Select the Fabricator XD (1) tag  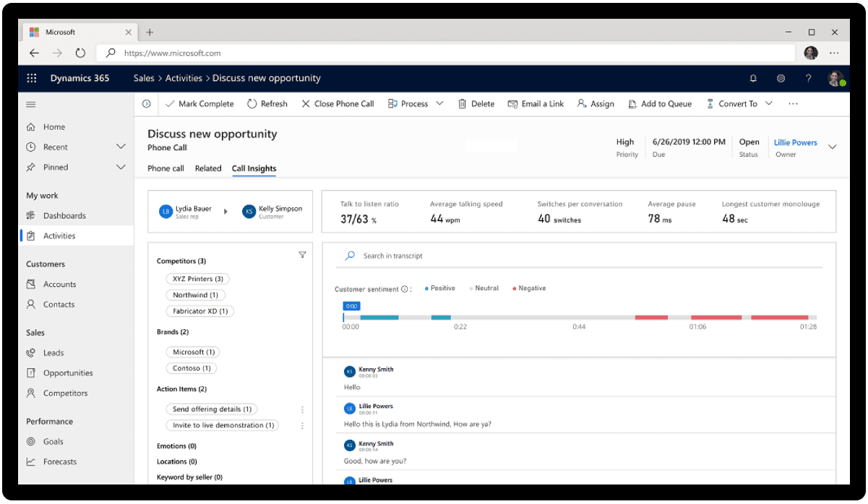click(x=200, y=311)
